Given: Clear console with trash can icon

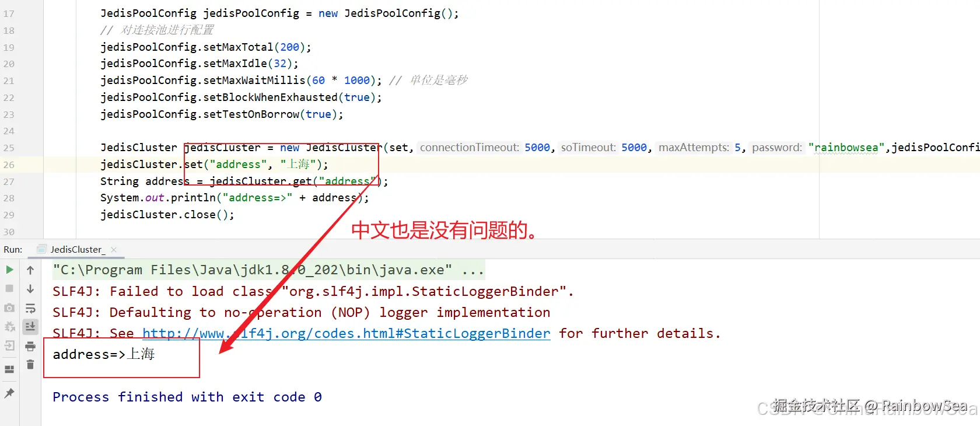Looking at the screenshot, I should (x=30, y=365).
